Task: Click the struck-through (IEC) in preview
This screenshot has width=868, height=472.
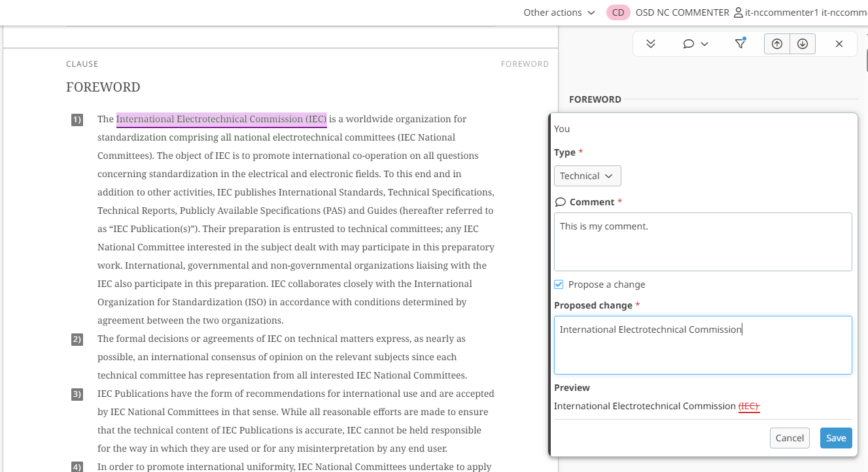Action: pos(749,406)
